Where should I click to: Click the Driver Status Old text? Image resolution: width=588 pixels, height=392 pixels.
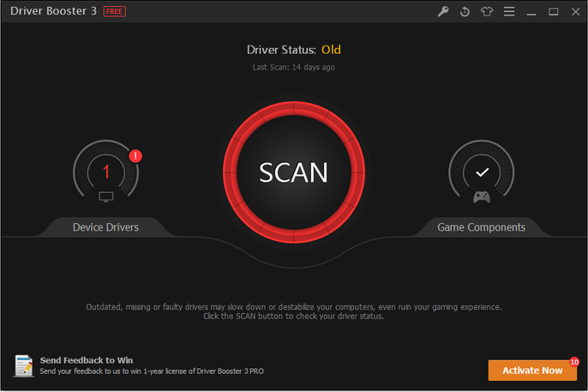pos(294,50)
